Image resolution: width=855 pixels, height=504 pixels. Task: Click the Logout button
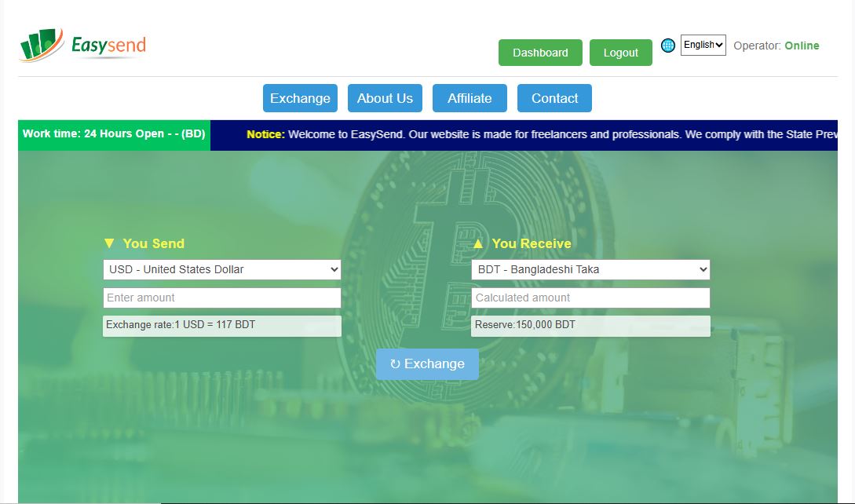point(620,53)
